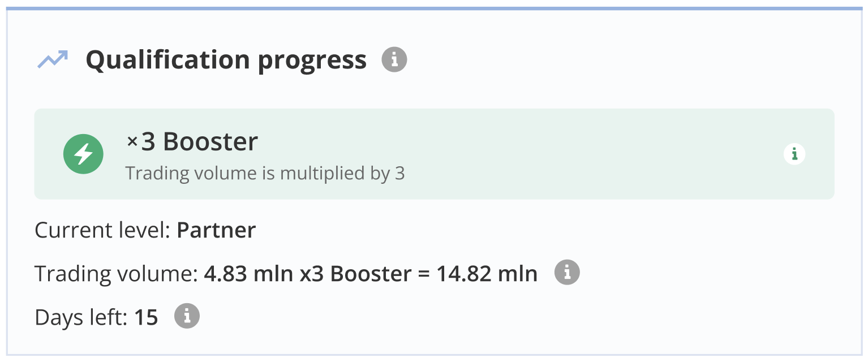The height and width of the screenshot is (362, 868).
Task: Open the Trading volume info tooltip icon
Action: [567, 273]
